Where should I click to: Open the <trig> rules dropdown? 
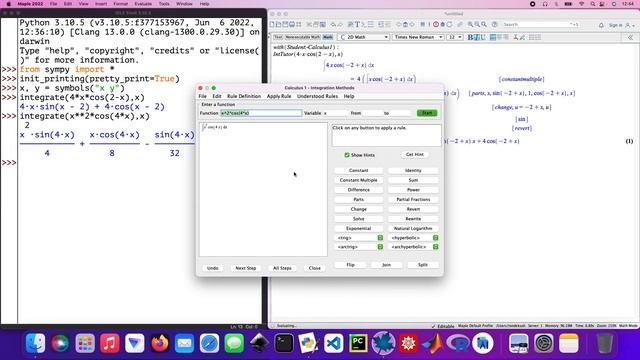pyautogui.click(x=358, y=238)
